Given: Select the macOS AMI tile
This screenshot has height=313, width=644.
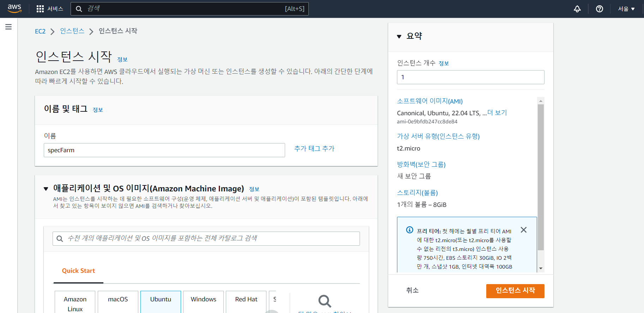Looking at the screenshot, I should (x=118, y=302).
